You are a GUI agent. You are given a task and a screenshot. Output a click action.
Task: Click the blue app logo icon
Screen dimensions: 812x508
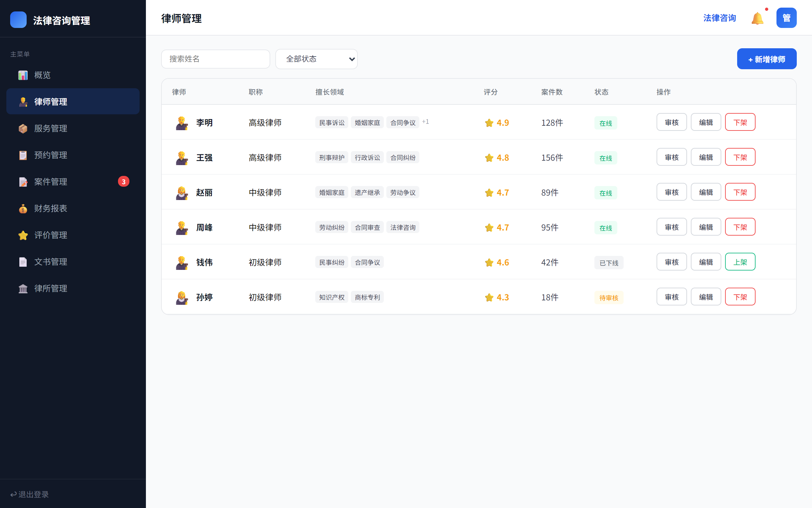pos(18,19)
